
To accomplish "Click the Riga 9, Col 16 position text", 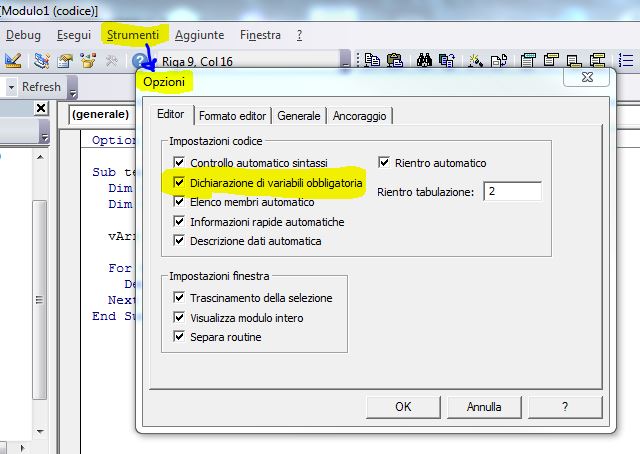I will pyautogui.click(x=197, y=62).
